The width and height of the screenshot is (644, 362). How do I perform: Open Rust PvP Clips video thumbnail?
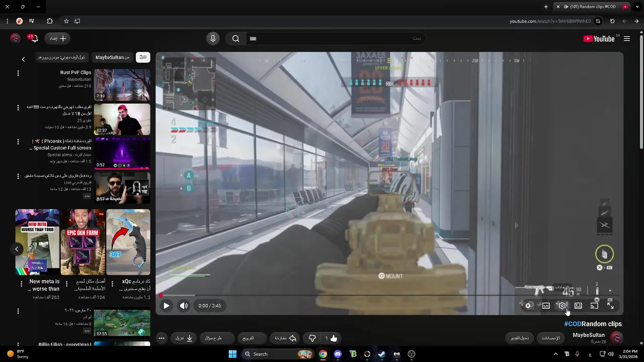(x=122, y=84)
